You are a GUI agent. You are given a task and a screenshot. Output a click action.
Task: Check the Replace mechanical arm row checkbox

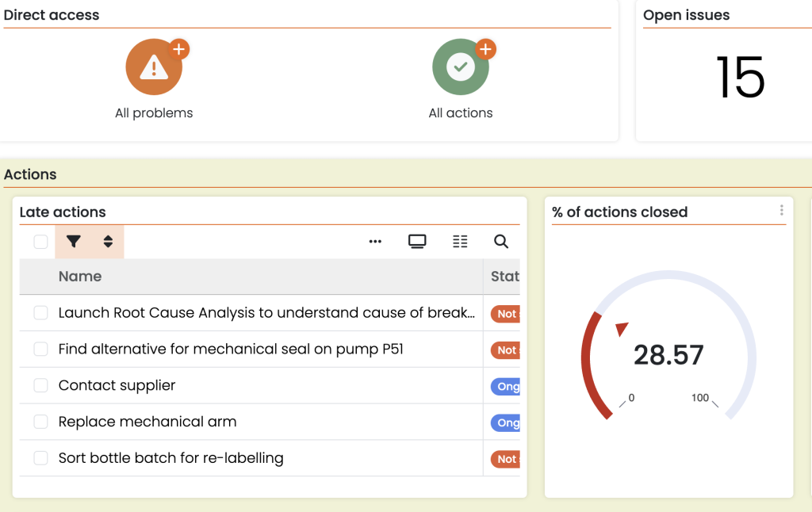40,422
